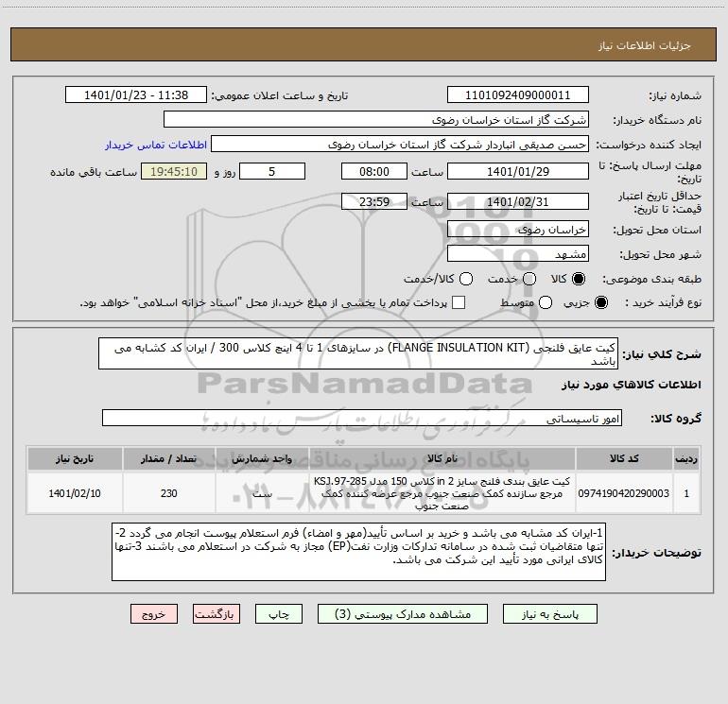728x704 pixels.
Task: Click the ردیف column header
Action: point(686,459)
